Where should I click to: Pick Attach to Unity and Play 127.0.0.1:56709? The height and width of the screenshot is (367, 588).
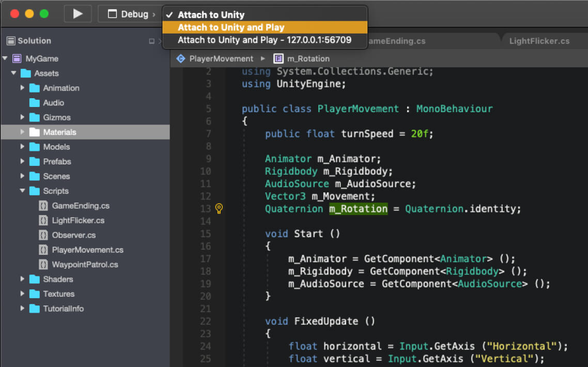265,40
